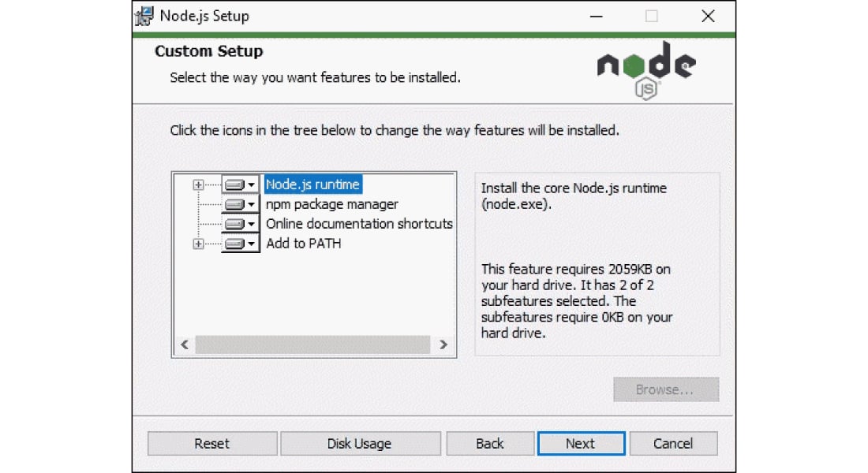The height and width of the screenshot is (473, 868).
Task: Click 'Install the core Node.js runtime' description
Action: click(x=574, y=196)
